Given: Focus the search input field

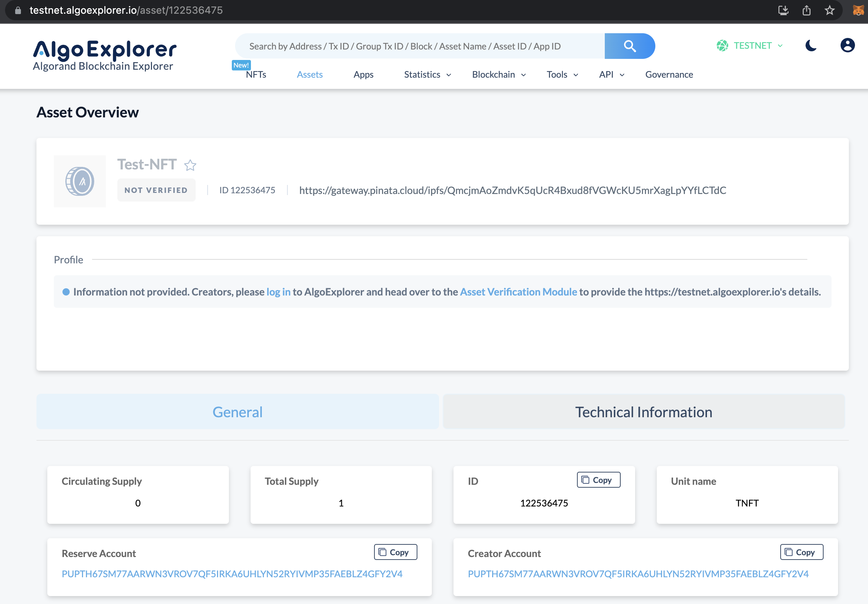Looking at the screenshot, I should pyautogui.click(x=420, y=46).
